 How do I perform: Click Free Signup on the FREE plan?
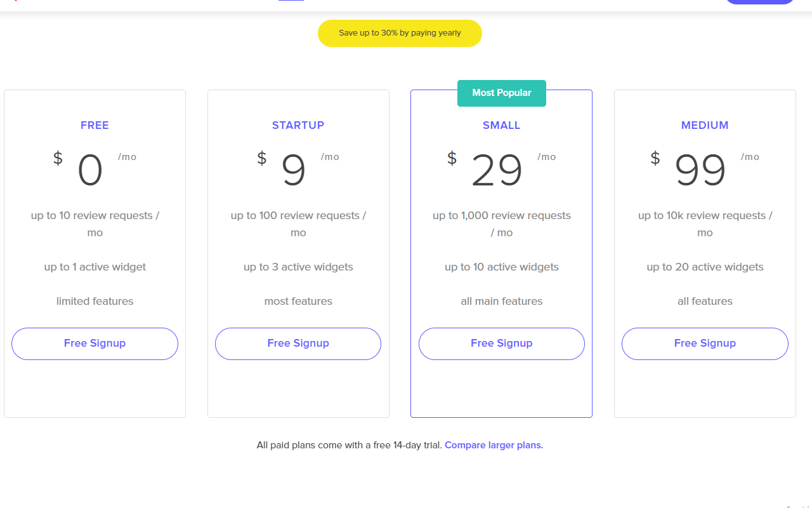click(x=95, y=344)
